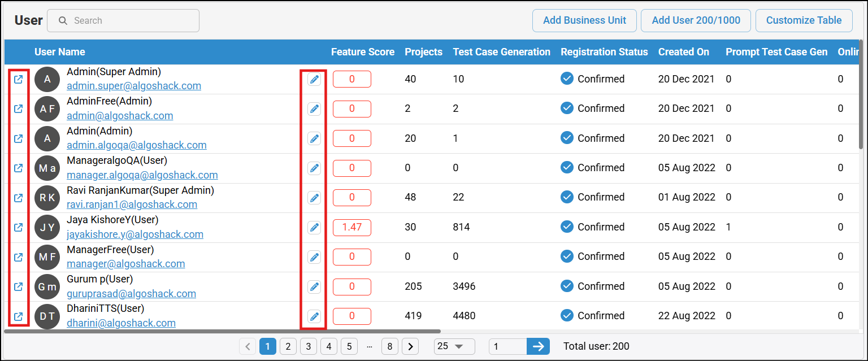Click the go-to-page arrow button
The width and height of the screenshot is (868, 361).
[538, 346]
